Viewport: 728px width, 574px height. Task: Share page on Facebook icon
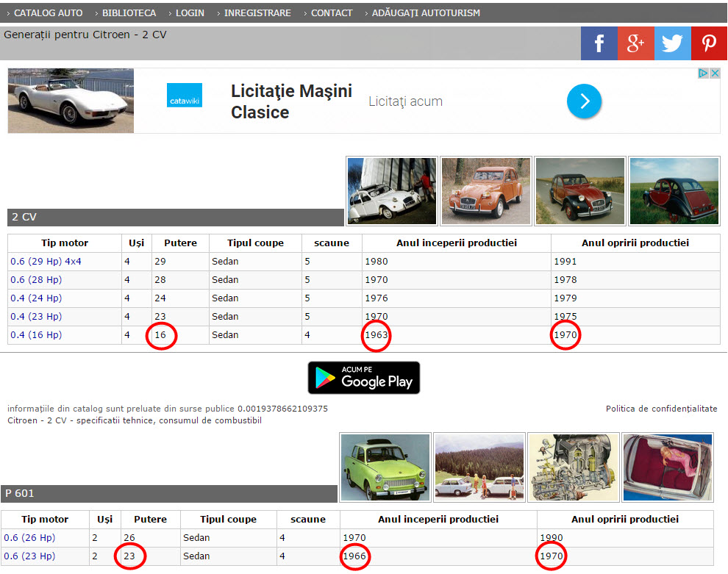tap(599, 43)
